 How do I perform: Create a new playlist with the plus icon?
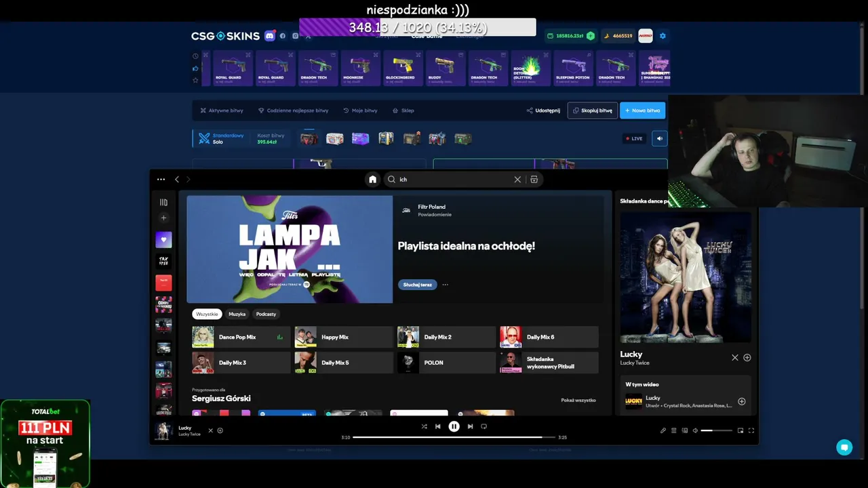coord(163,218)
